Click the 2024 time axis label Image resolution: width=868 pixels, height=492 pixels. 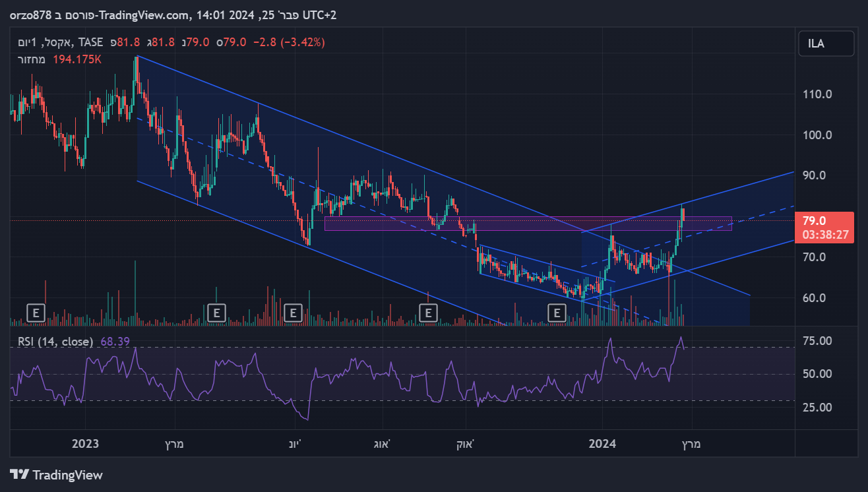tap(602, 444)
